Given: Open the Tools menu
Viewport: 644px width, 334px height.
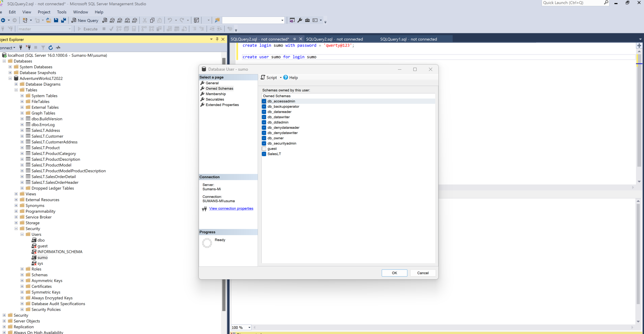Looking at the screenshot, I should click(62, 12).
